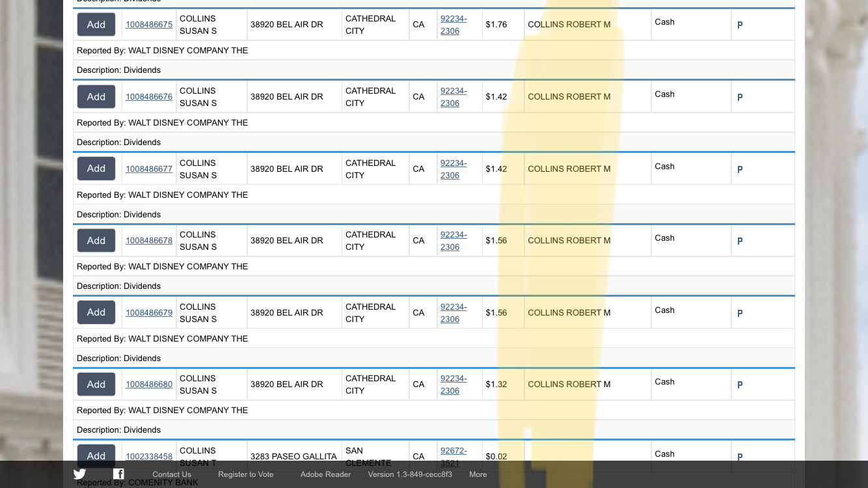Click ZIP 92234-2306 in row 1008486679
Screen dimensions: 868x488
[454, 313]
